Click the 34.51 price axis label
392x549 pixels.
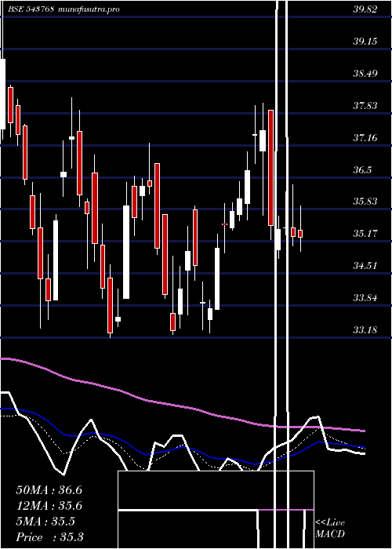point(365,266)
